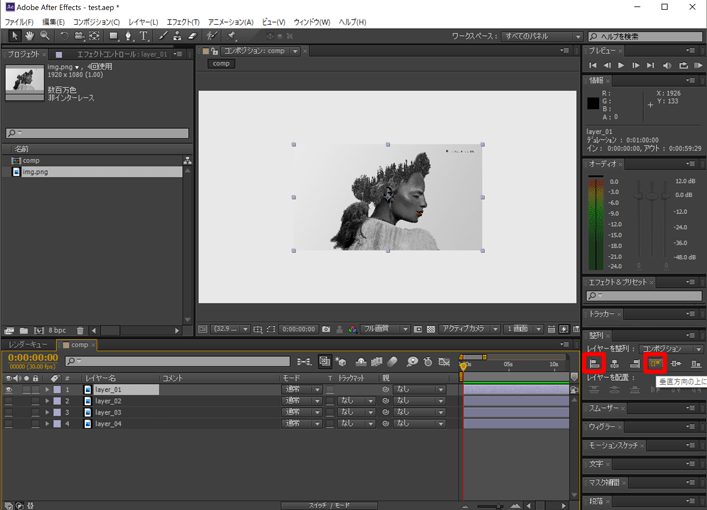Expand the layer_02 properties triangle

47,401
